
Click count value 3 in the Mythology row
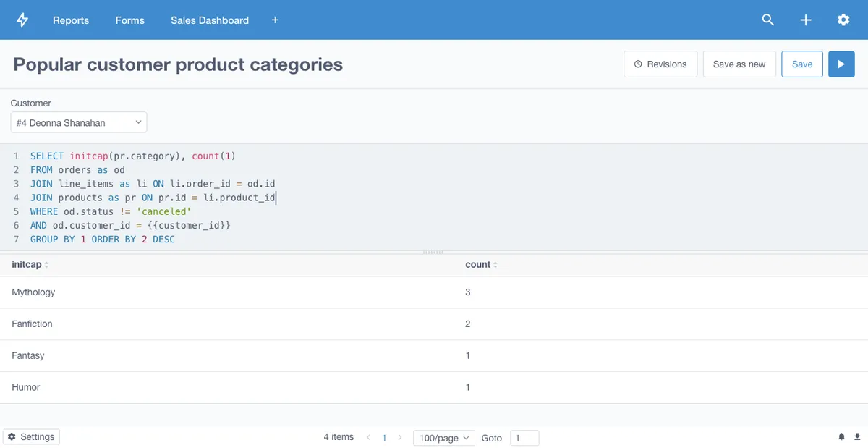click(468, 292)
